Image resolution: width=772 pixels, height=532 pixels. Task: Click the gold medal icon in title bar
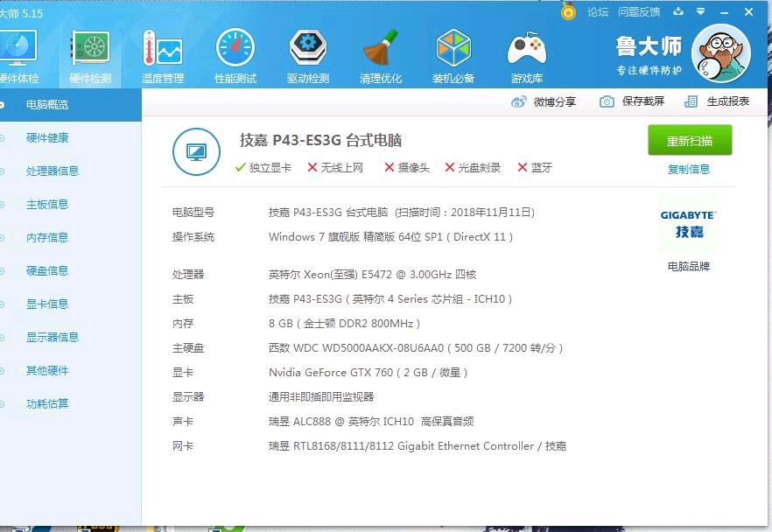pyautogui.click(x=568, y=11)
